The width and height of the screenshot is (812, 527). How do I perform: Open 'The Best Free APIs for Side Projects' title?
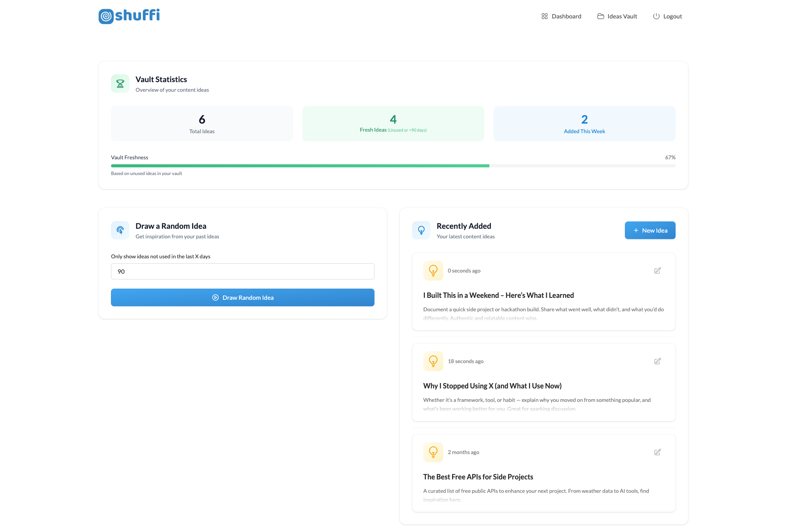click(x=478, y=477)
